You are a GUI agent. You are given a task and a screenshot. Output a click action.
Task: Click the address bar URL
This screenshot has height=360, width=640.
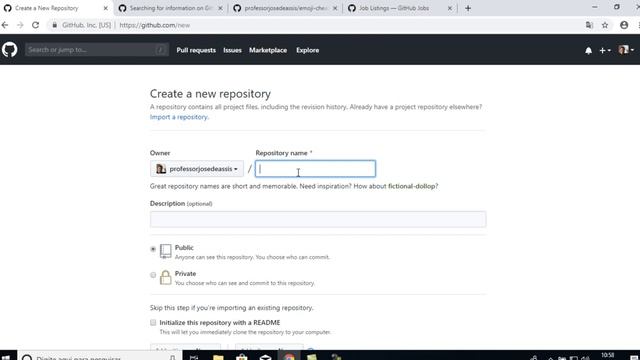point(154,25)
